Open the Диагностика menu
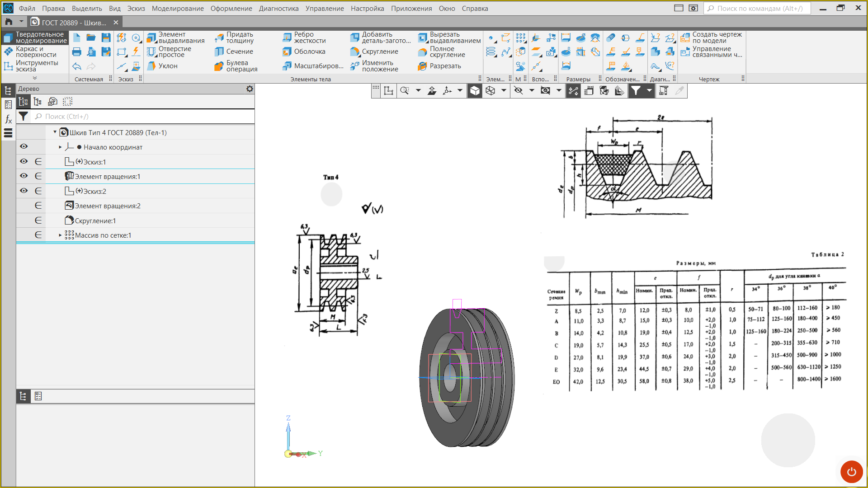868x488 pixels. (278, 8)
